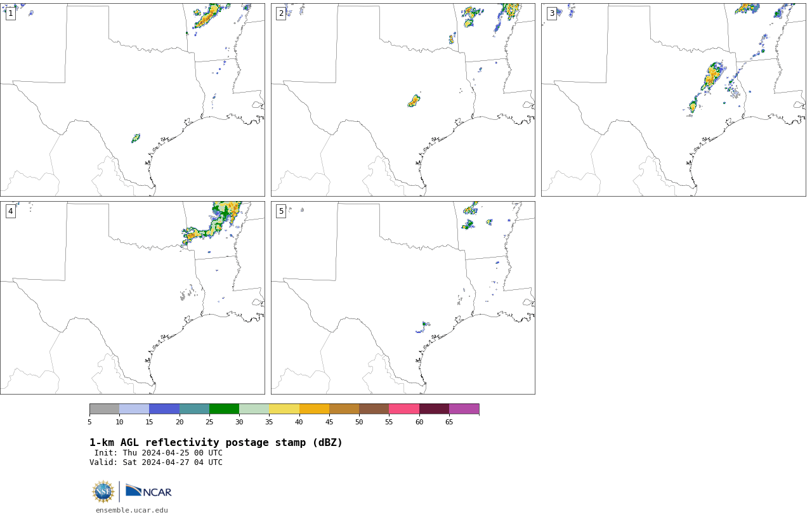Click the pale green 30-35 dBZ swatch
Image resolution: width=812 pixels, height=517 pixels.
254,409
